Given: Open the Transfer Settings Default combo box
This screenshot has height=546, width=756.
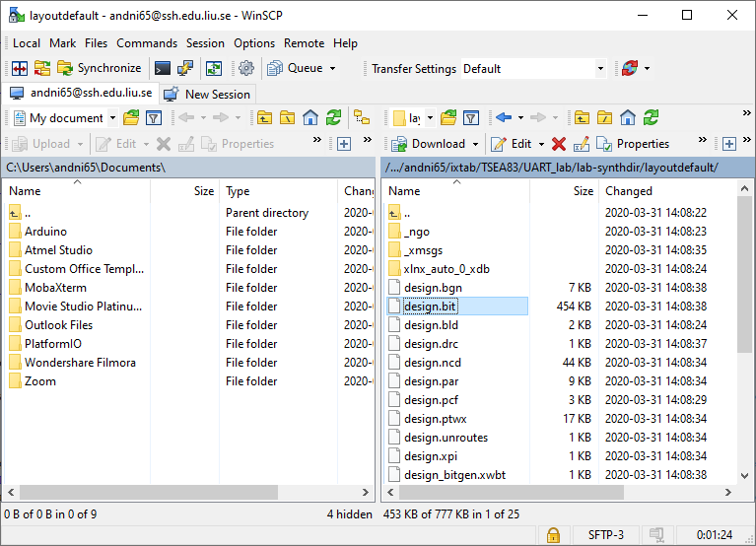Looking at the screenshot, I should 533,69.
